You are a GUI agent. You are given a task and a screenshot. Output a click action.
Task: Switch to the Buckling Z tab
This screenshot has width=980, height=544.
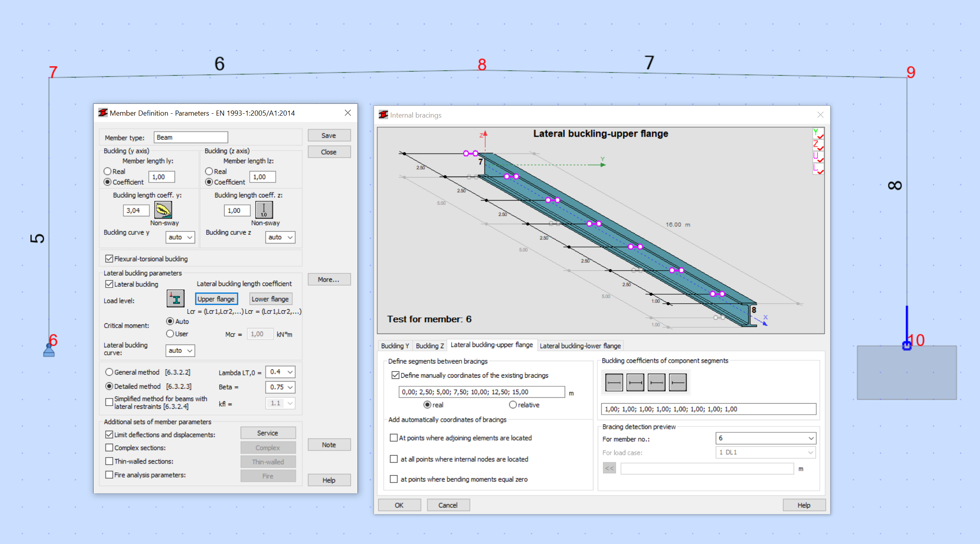[x=429, y=345]
